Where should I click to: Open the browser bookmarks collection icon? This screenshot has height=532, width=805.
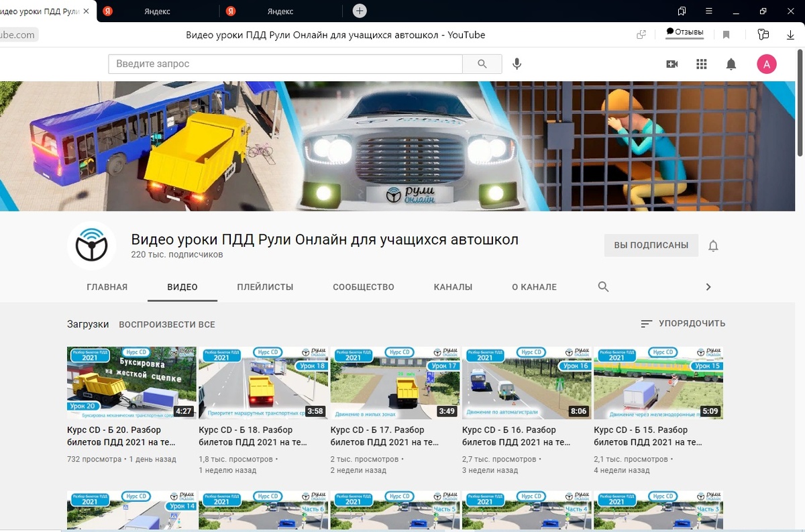(682, 11)
